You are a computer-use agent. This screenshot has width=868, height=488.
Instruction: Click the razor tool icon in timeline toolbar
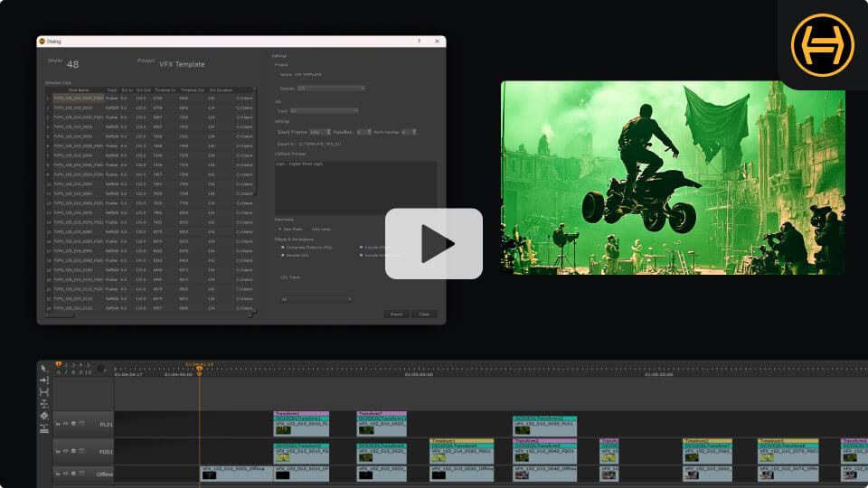click(43, 404)
